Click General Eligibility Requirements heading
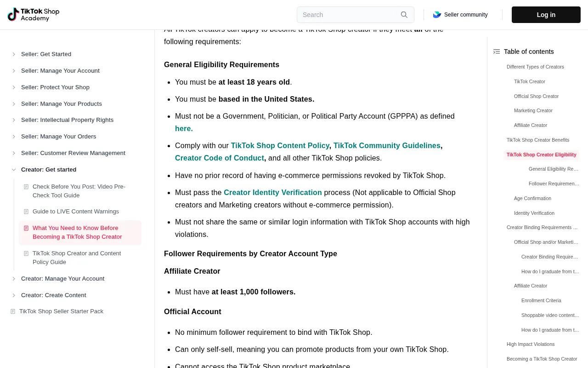 pyautogui.click(x=221, y=65)
